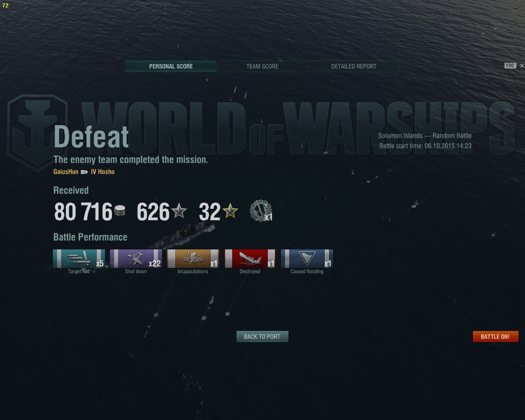This screenshot has width=525, height=420.
Task: Select the Personal Score tab
Action: [171, 66]
